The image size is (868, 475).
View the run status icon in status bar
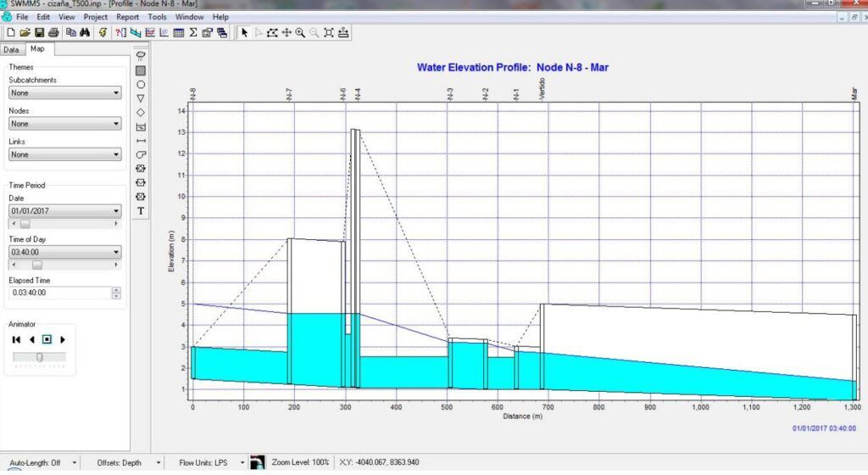click(x=258, y=462)
